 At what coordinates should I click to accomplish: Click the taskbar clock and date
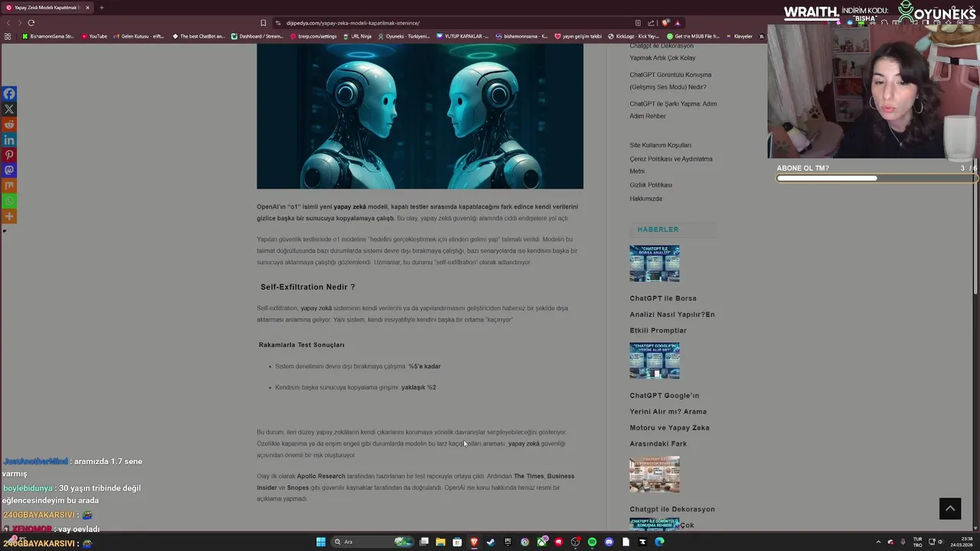coord(962,542)
